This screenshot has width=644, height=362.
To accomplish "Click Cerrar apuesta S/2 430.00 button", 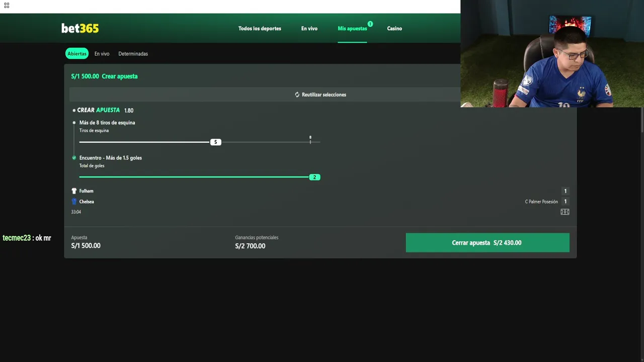I will [x=488, y=243].
